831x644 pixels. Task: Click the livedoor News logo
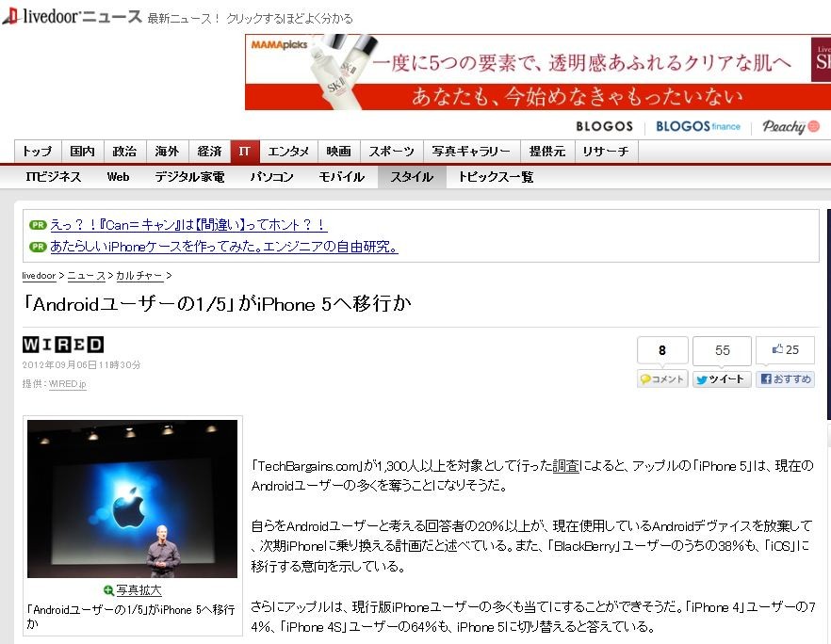click(x=72, y=16)
